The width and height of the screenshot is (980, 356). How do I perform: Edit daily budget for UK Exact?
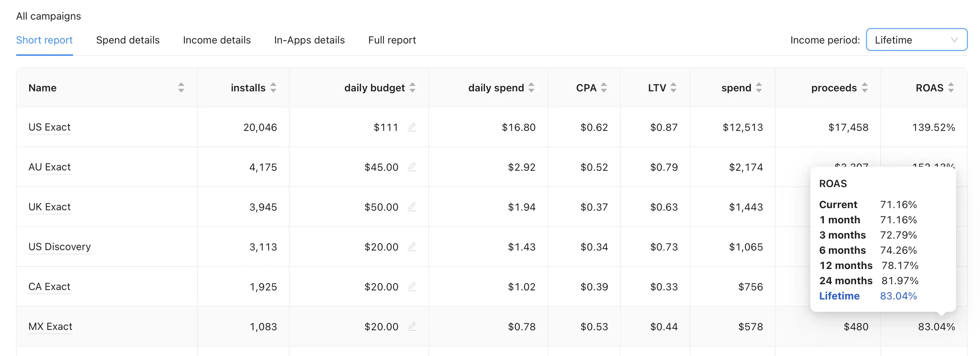pyautogui.click(x=412, y=207)
